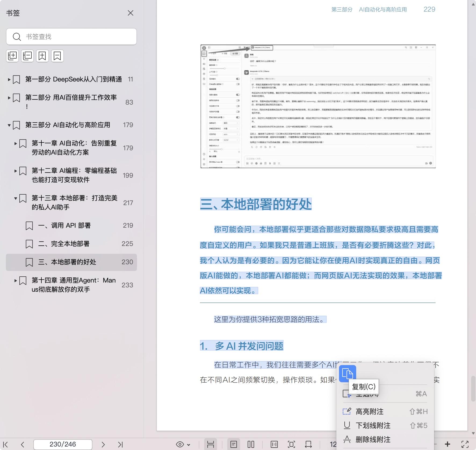Viewport: 476px width, 450px height.
Task: Click the collapse all bookmarks icon
Action: coord(27,56)
